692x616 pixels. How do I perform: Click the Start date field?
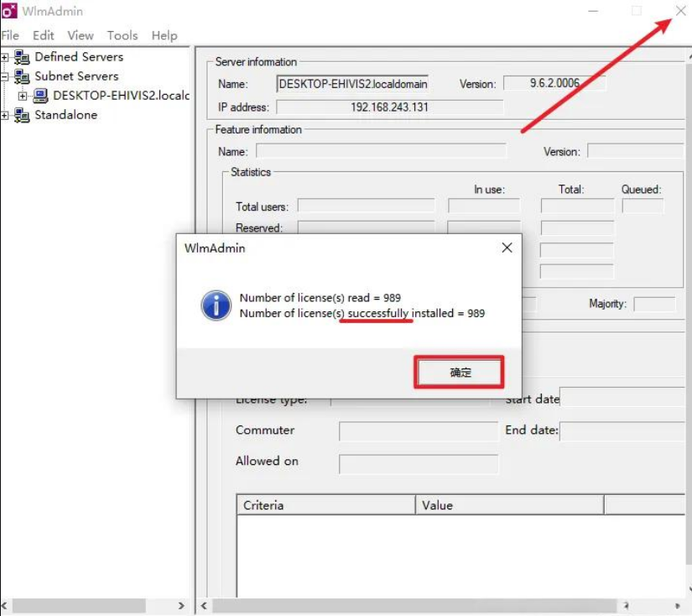click(x=623, y=396)
